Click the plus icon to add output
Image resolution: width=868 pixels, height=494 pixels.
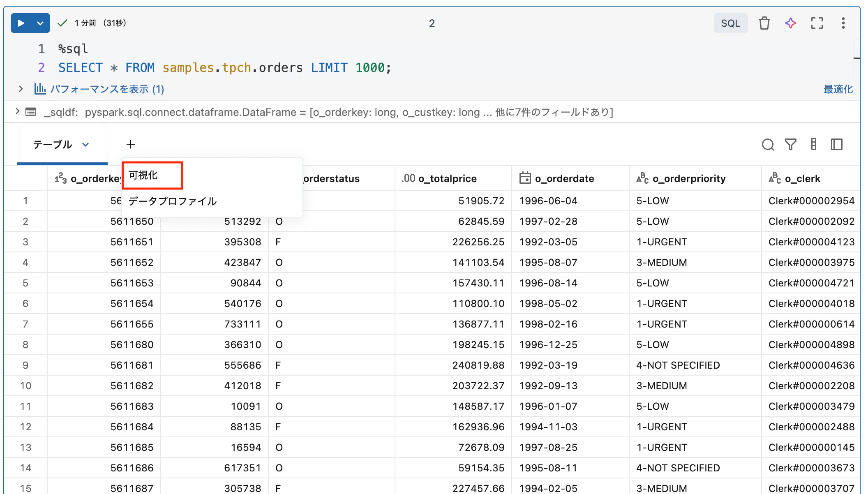point(130,144)
